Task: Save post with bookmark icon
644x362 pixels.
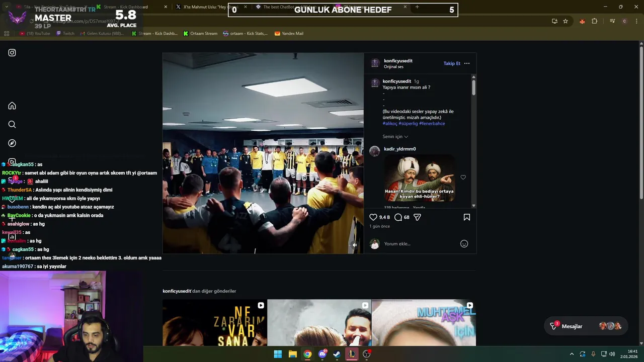Action: click(467, 217)
